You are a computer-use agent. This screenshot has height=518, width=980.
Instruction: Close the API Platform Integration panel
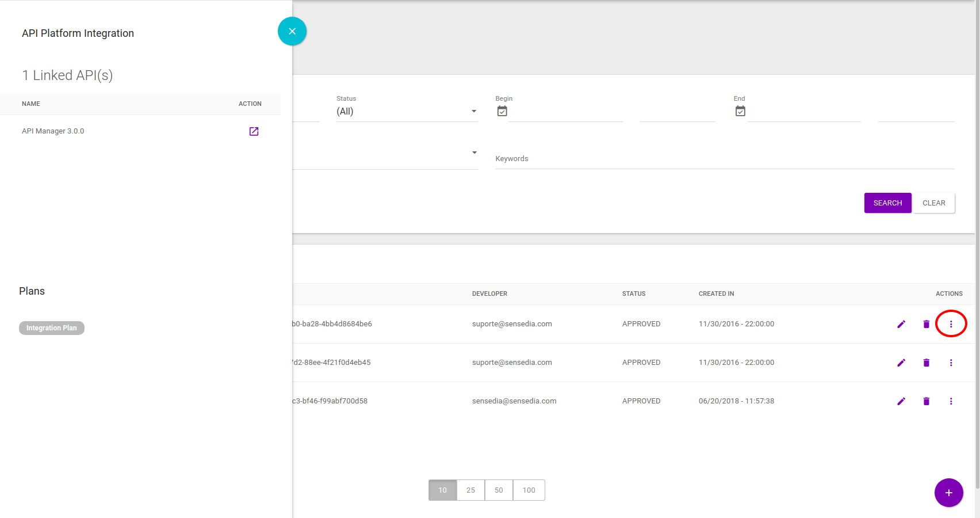click(x=292, y=31)
